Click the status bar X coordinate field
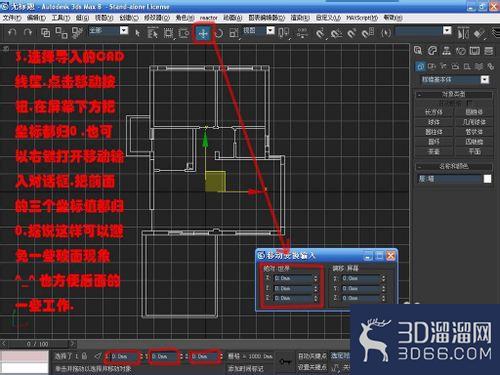 123,356
